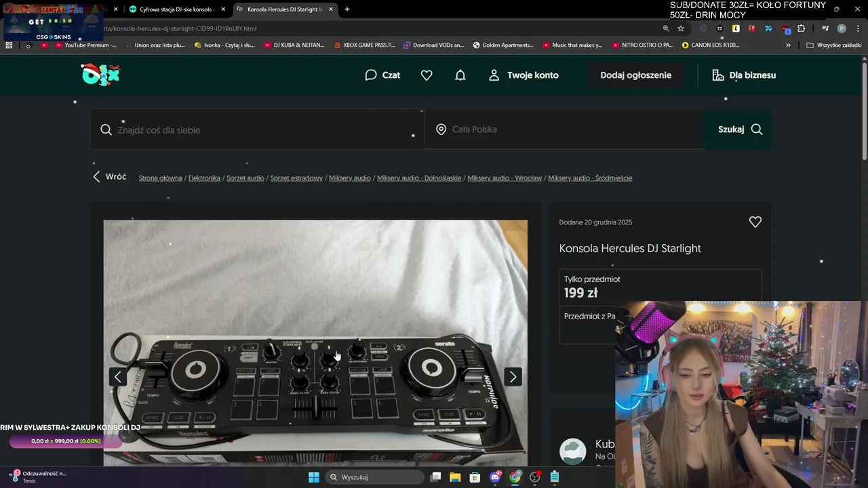Open the browser apps grid icon
The height and width of the screenshot is (488, 868).
[9, 45]
